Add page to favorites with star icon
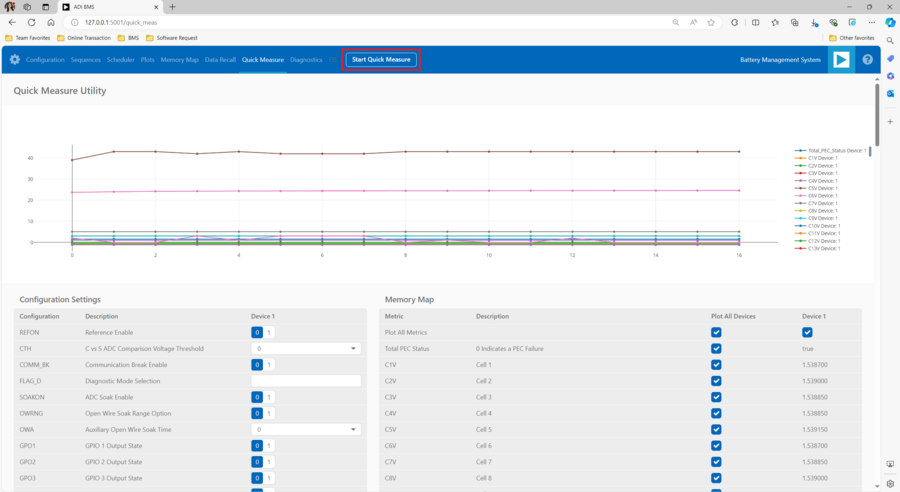 coord(711,22)
